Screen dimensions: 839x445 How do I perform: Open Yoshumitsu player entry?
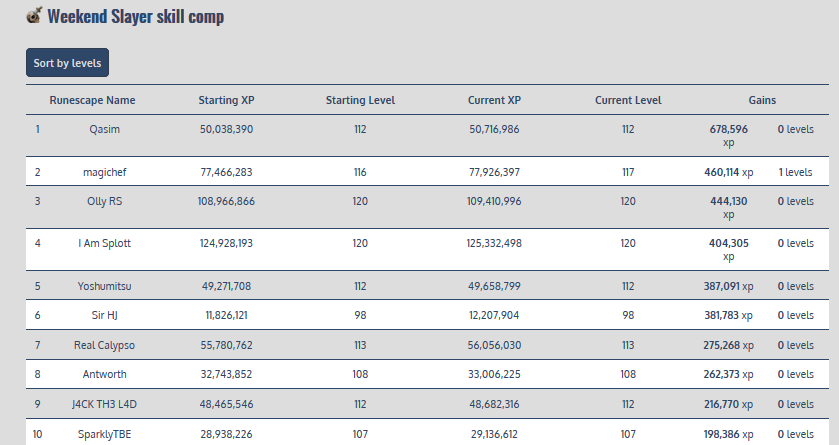coord(105,286)
